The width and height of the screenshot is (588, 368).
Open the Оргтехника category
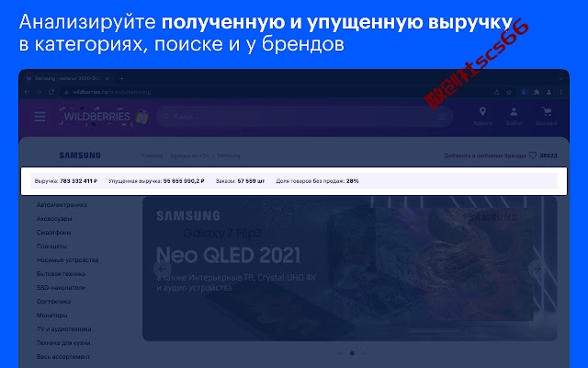53,302
